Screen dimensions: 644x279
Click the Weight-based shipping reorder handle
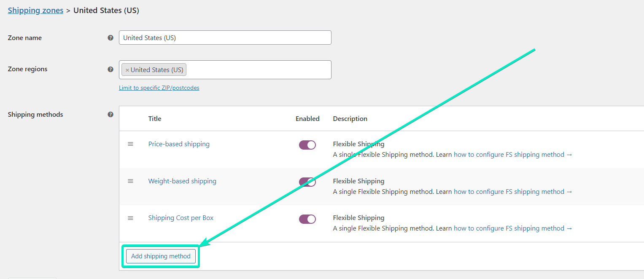coord(130,181)
